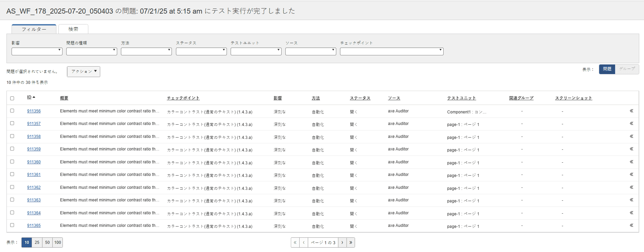Open the ステータス filter dropdown

(x=201, y=51)
